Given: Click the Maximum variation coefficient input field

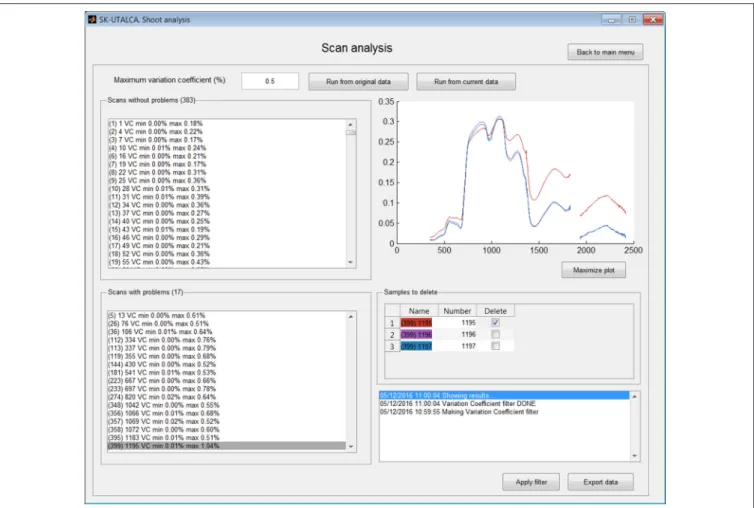Looking at the screenshot, I should [270, 81].
